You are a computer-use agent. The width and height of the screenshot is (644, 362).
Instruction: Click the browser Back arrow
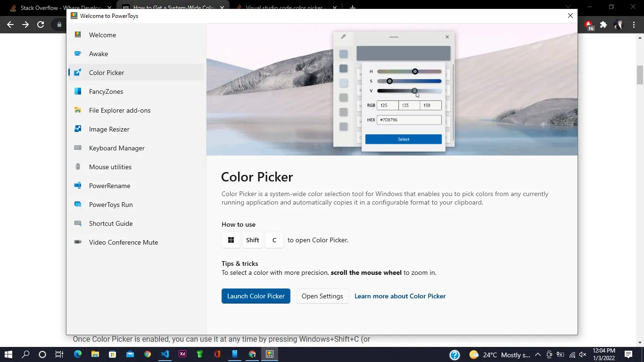click(x=10, y=25)
